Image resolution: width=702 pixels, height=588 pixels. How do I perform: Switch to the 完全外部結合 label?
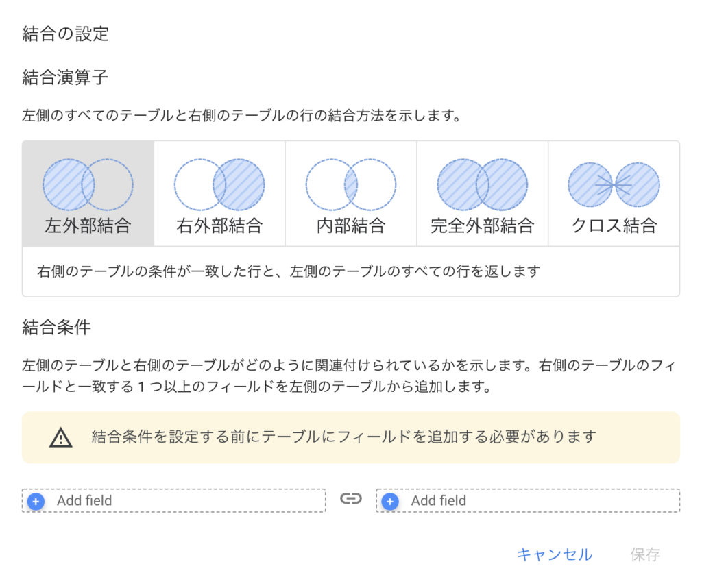tap(483, 225)
